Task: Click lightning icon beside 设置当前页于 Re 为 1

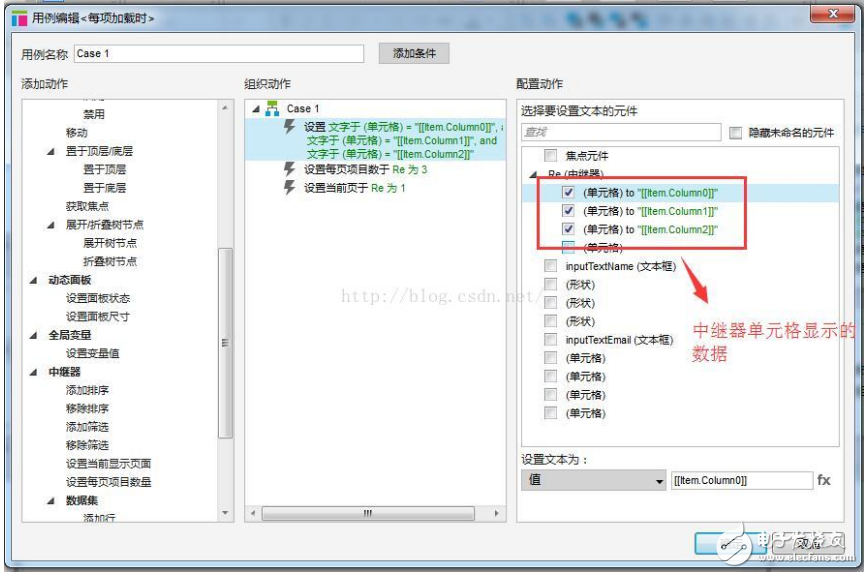Action: coord(290,187)
